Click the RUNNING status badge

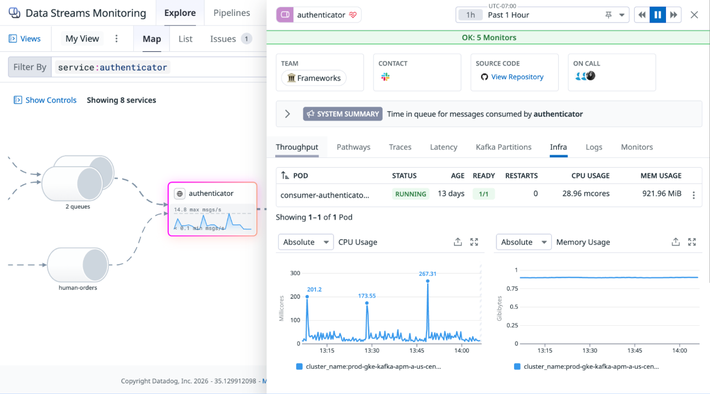pos(411,194)
